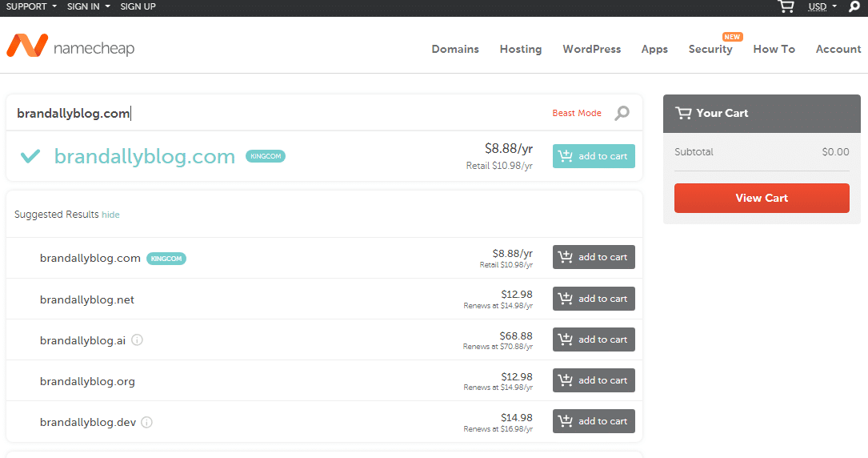Open the top bar search magnifier icon
This screenshot has width=868, height=458.
click(x=854, y=6)
